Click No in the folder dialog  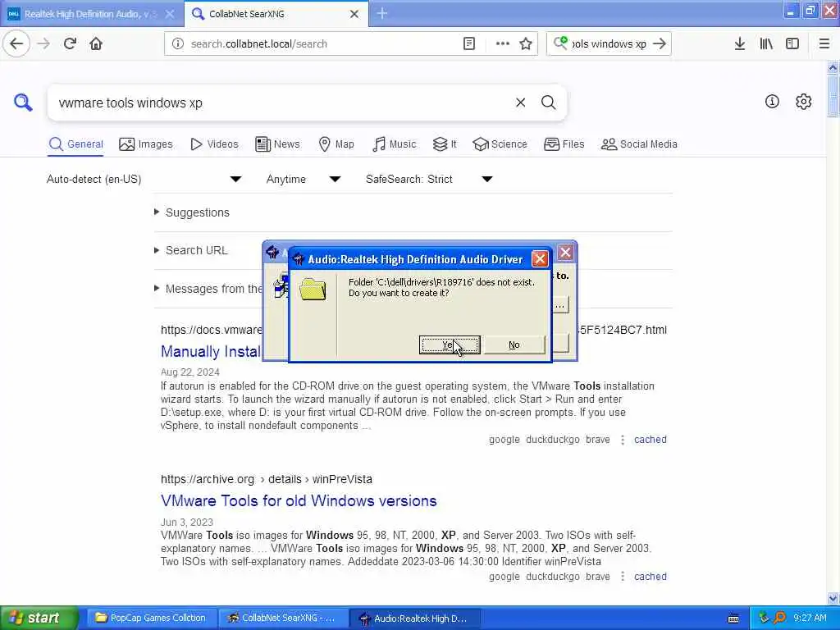pos(514,345)
